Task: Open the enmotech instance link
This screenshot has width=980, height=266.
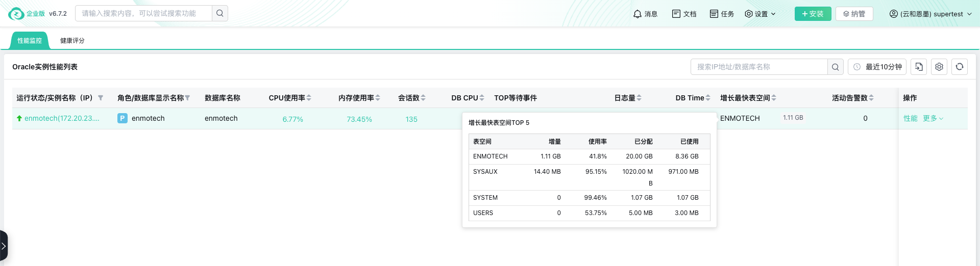Action: [62, 118]
